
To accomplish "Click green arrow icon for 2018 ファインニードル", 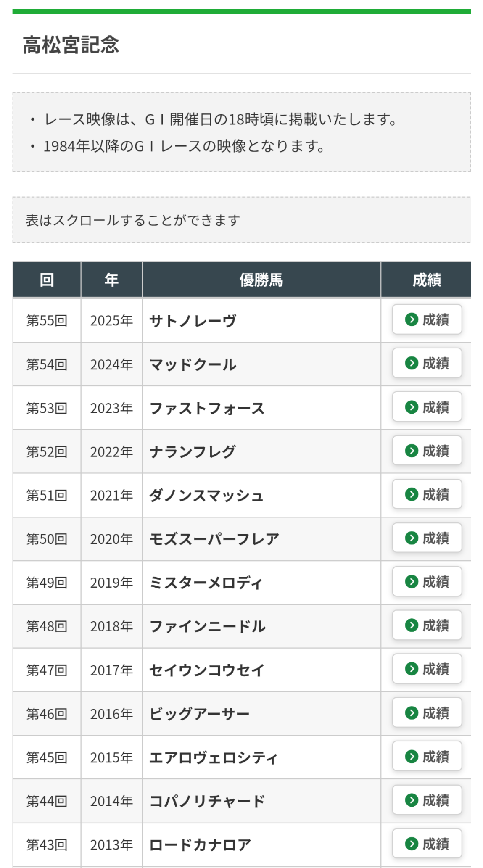I will tap(412, 625).
